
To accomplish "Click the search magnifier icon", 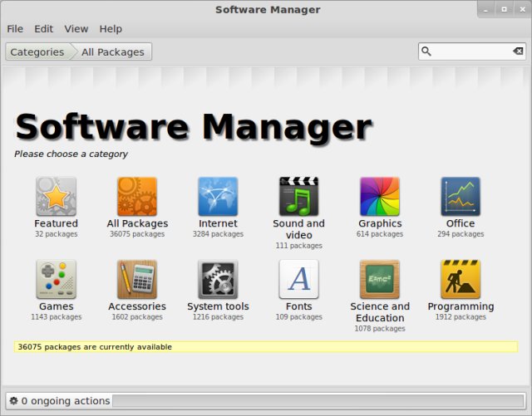I will point(426,51).
